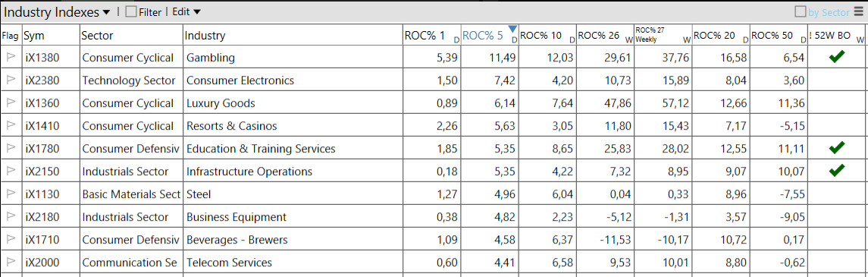The height and width of the screenshot is (277, 868).
Task: Click the 52W BO checkmark for Infrastructure Operations
Action: 836,171
